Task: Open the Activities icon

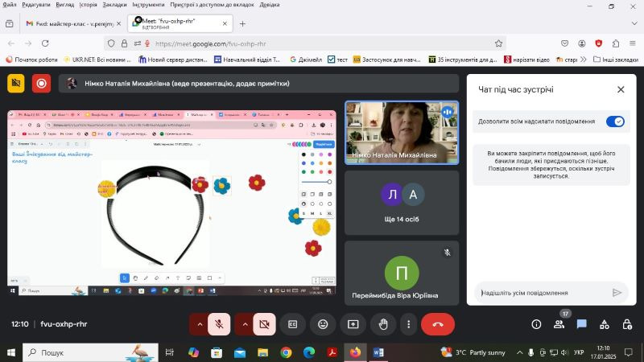Action: coord(605,324)
